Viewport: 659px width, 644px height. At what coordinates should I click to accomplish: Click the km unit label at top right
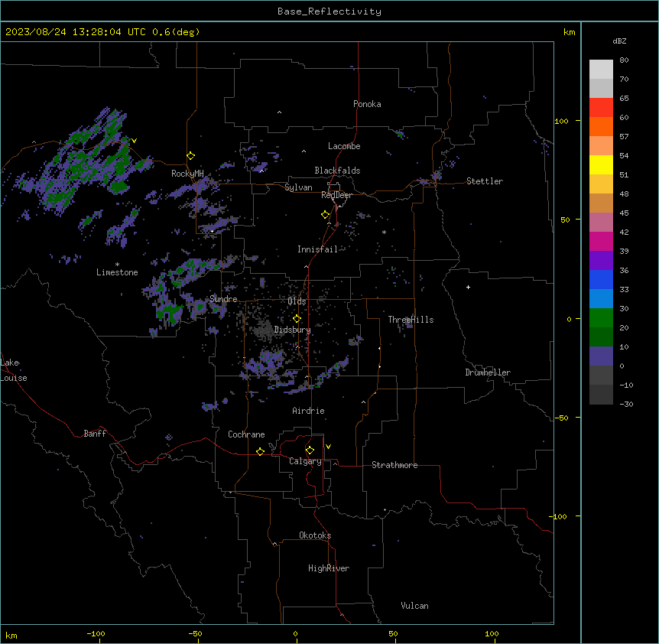[569, 32]
